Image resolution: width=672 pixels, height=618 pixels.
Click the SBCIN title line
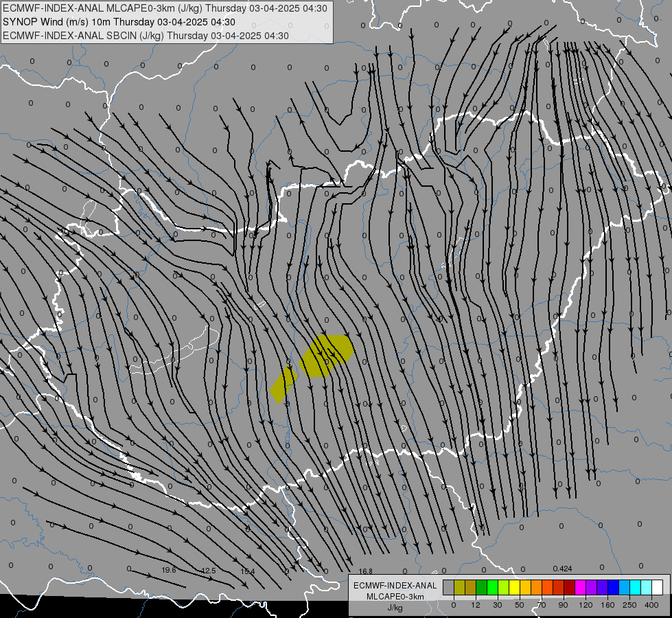click(x=146, y=36)
